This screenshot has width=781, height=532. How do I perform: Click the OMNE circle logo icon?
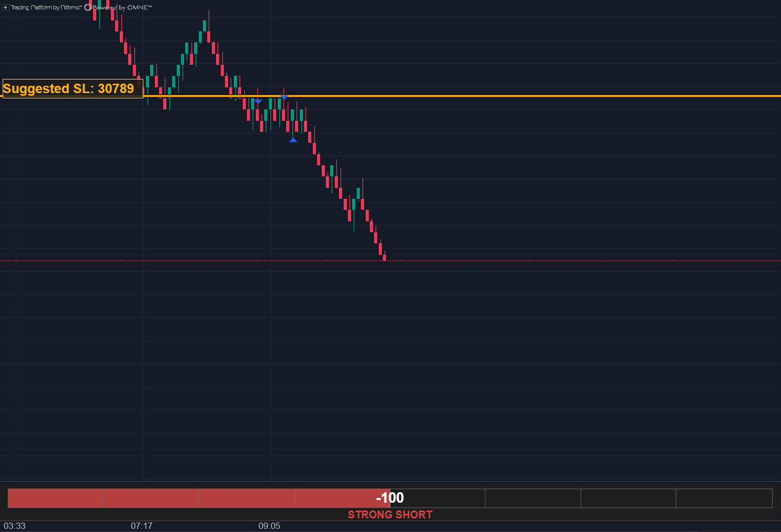[x=88, y=7]
